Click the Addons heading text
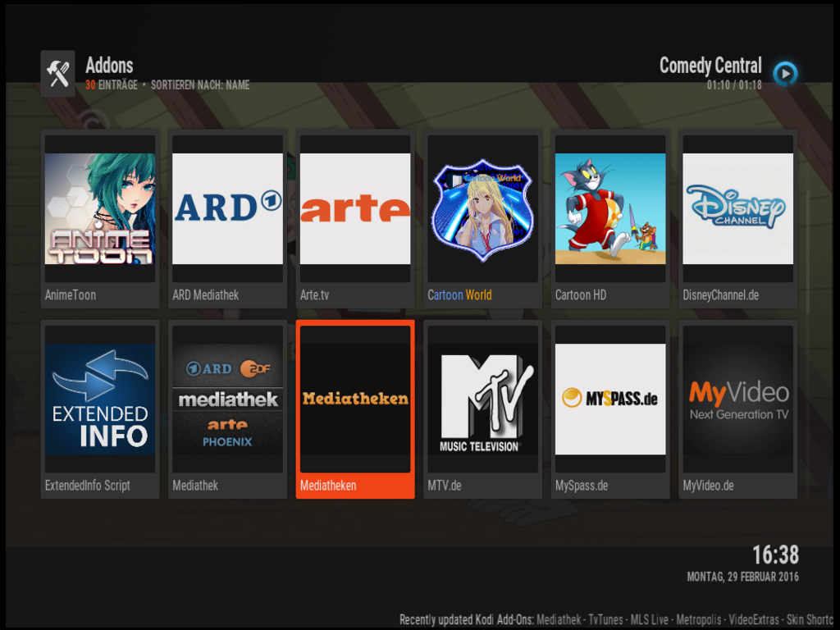840x630 pixels. pyautogui.click(x=109, y=66)
